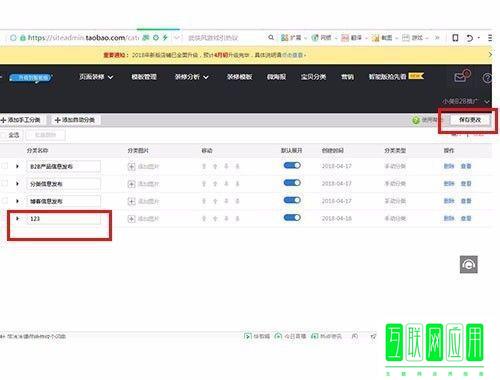Click add-image icon in first category row
500x380 pixels.
(131, 167)
